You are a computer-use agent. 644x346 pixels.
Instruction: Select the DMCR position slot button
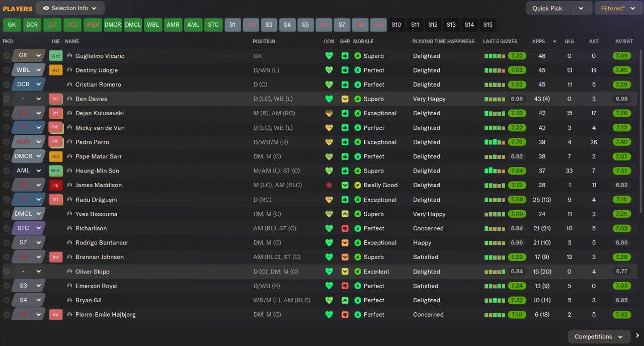click(x=113, y=25)
